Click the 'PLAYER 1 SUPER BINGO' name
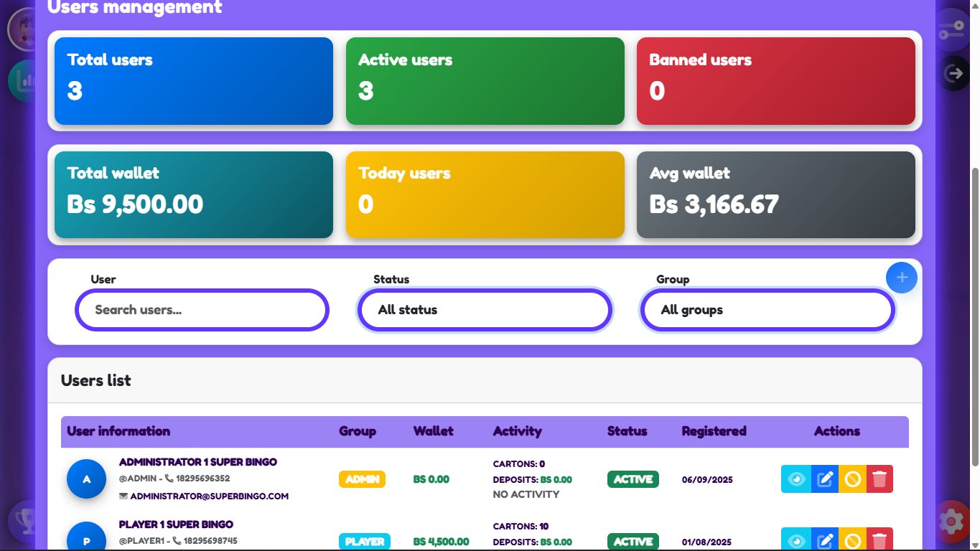 coord(176,524)
